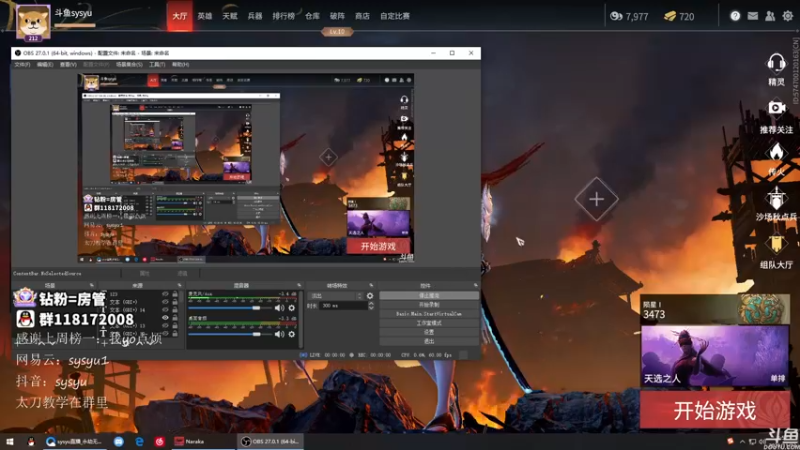Open the 沙场秋点兵 event icon

pyautogui.click(x=776, y=198)
